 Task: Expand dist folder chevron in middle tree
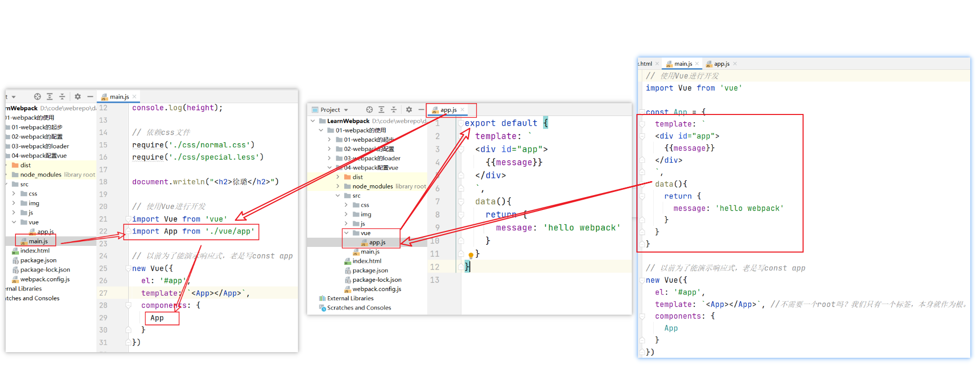tap(338, 177)
